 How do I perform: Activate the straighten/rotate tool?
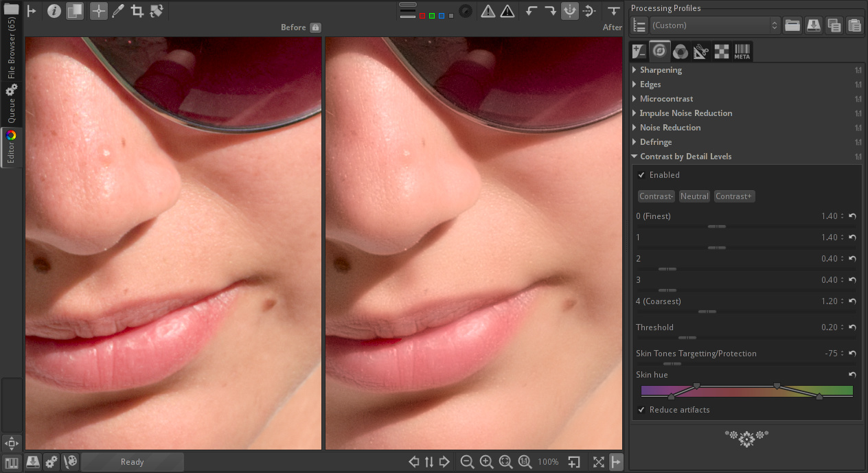click(x=156, y=12)
